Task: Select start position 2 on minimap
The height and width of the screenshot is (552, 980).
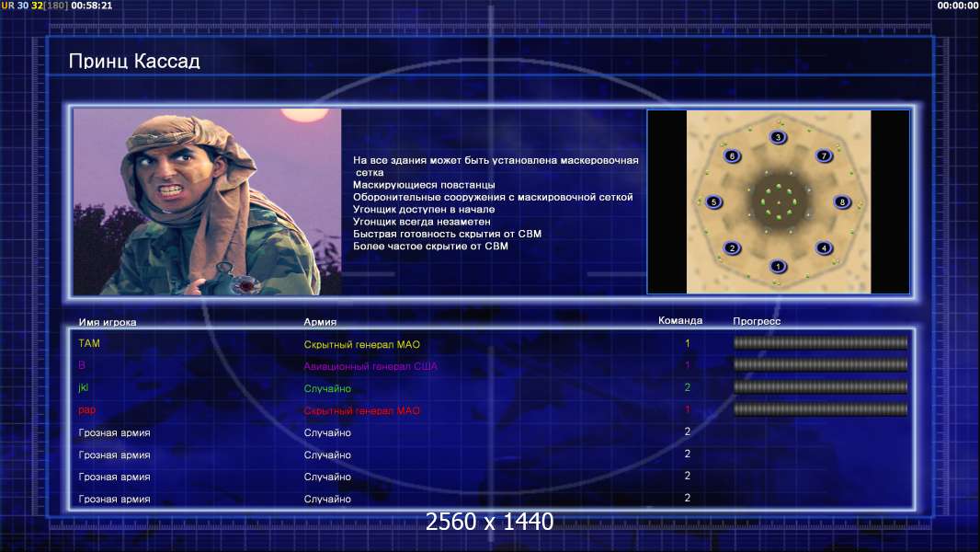Action: pos(732,248)
